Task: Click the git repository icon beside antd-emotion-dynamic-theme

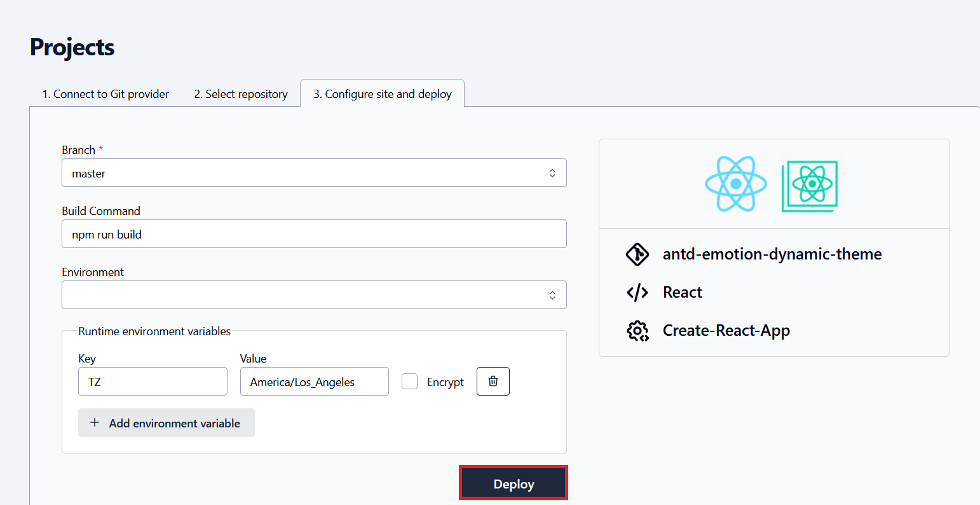Action: pyautogui.click(x=637, y=254)
